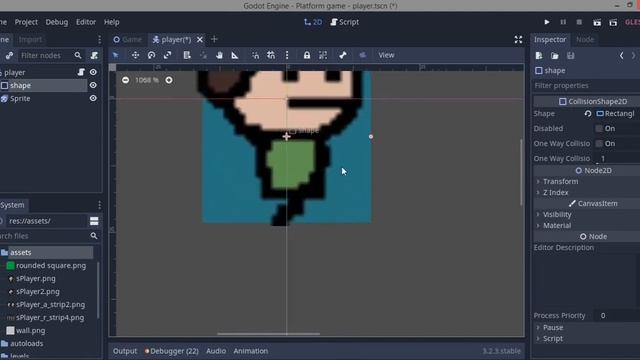Switch to the Game scene tab
Image resolution: width=640 pixels, height=360 pixels.
(128, 40)
